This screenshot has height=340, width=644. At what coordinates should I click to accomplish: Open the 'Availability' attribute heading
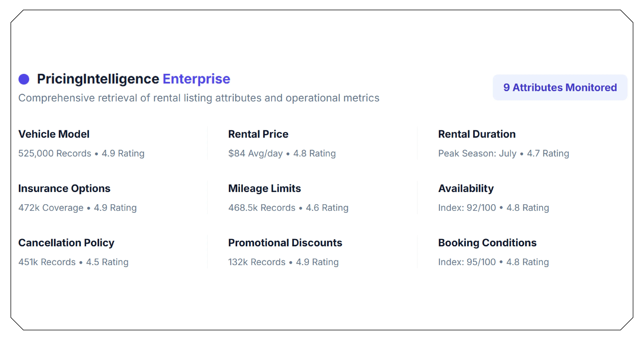[466, 189]
